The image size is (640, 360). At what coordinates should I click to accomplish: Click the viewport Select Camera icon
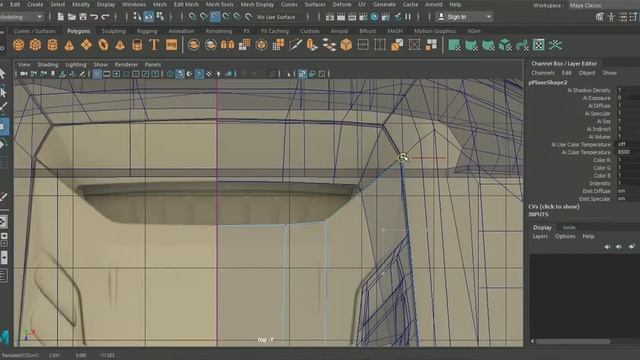(24, 74)
